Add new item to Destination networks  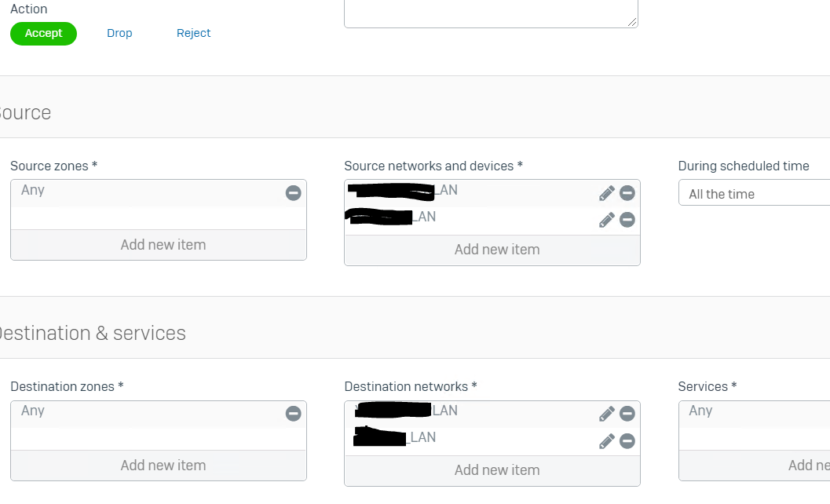(x=492, y=470)
